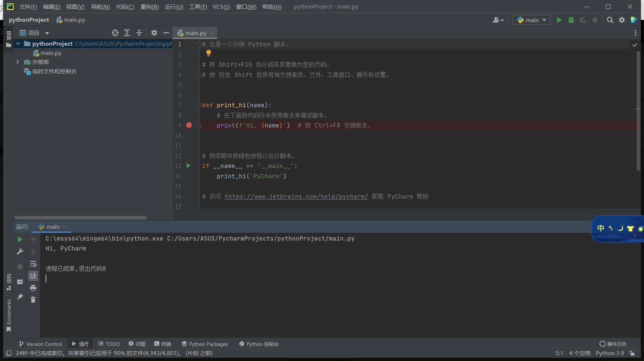Toggle breakpoint on line 9
The width and height of the screenshot is (644, 361).
(x=189, y=125)
